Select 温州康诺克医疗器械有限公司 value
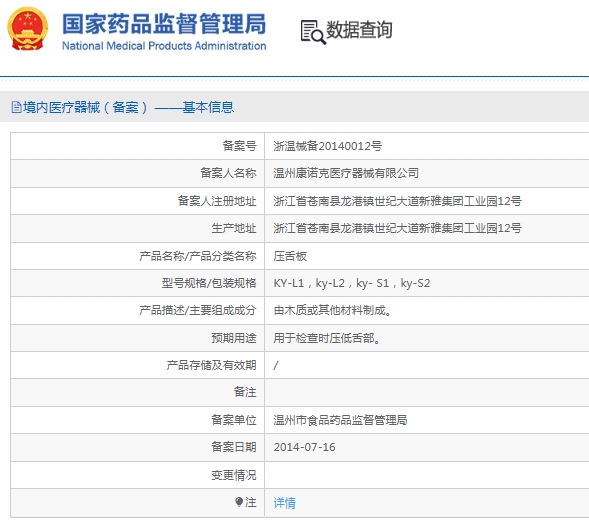The image size is (589, 526). (346, 173)
